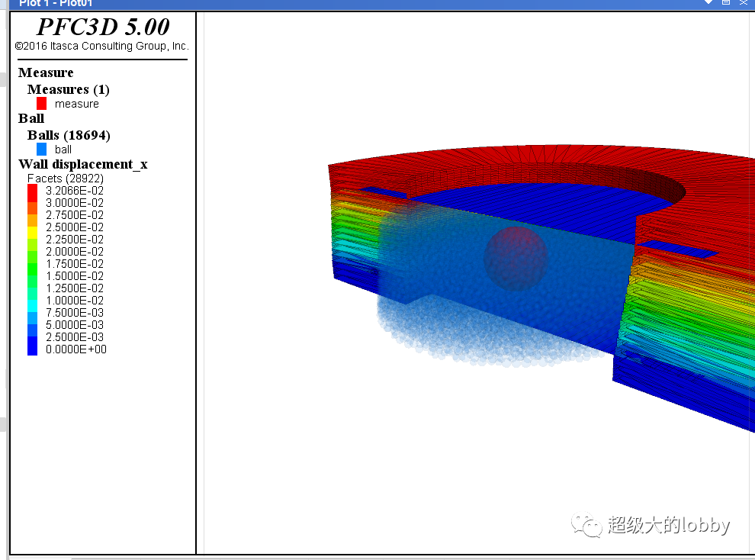Viewport: 755px width, 560px height.
Task: Click the 1.0000E-02 contour value
Action: coord(75,301)
